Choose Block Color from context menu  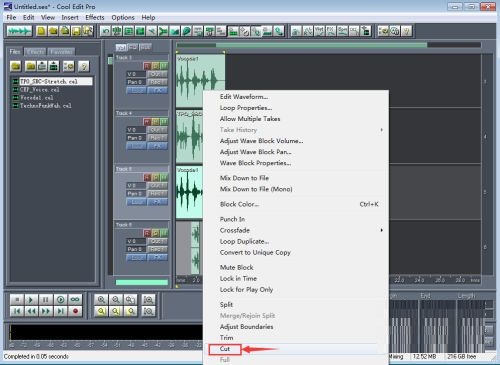pos(239,204)
